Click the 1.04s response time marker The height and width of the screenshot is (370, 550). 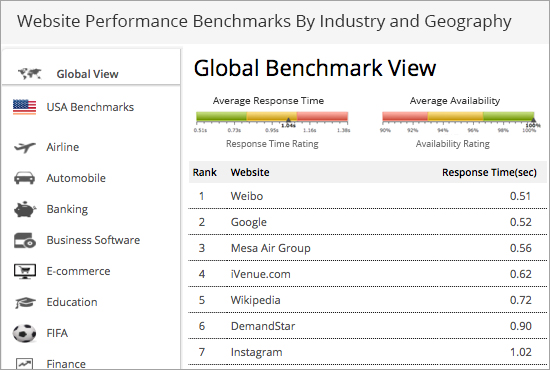(x=288, y=122)
